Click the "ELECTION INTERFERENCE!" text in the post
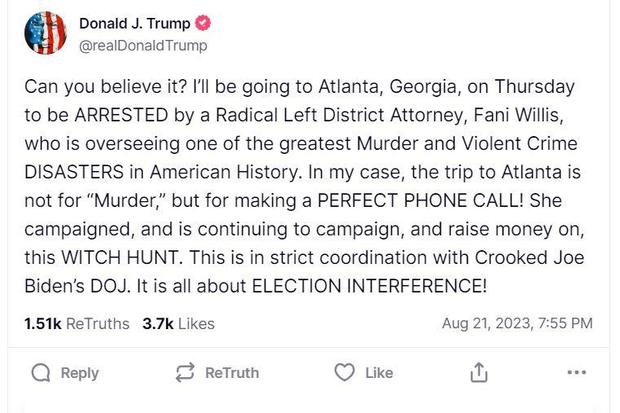620x413 pixels. 369,286
